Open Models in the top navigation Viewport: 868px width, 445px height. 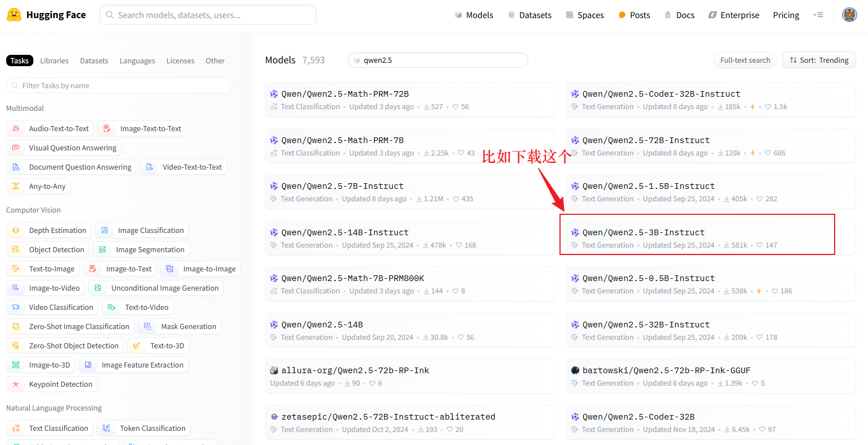pos(474,15)
